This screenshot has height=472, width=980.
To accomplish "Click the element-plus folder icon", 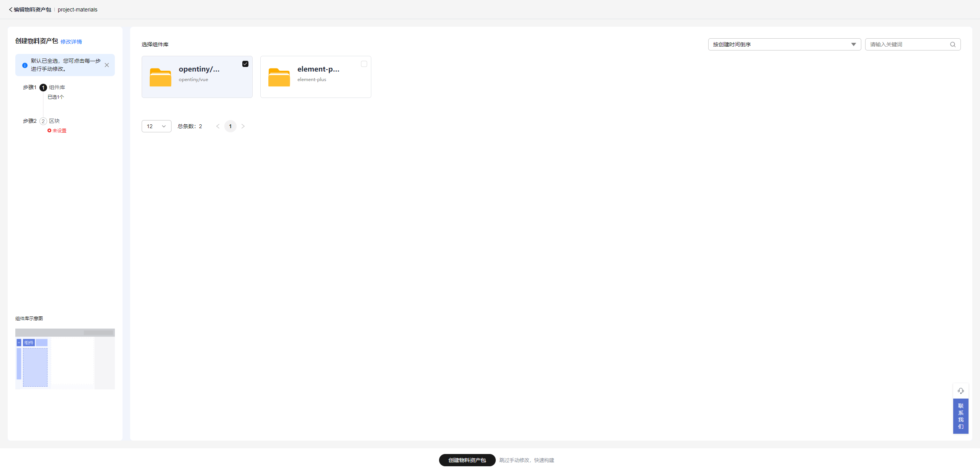I will click(279, 77).
